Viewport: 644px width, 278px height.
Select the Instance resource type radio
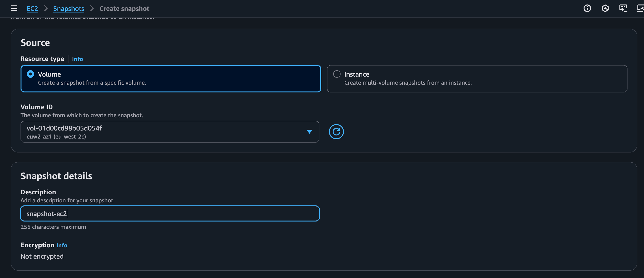[337, 74]
